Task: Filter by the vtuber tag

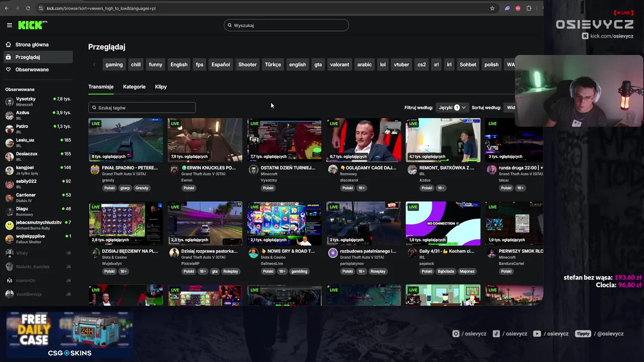Action: click(401, 64)
